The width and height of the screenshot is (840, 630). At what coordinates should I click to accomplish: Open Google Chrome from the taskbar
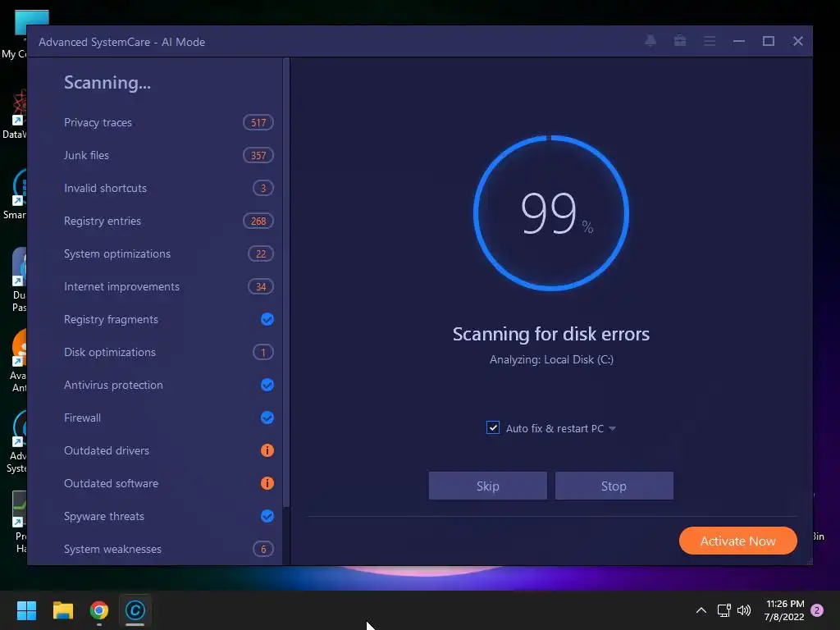98,610
